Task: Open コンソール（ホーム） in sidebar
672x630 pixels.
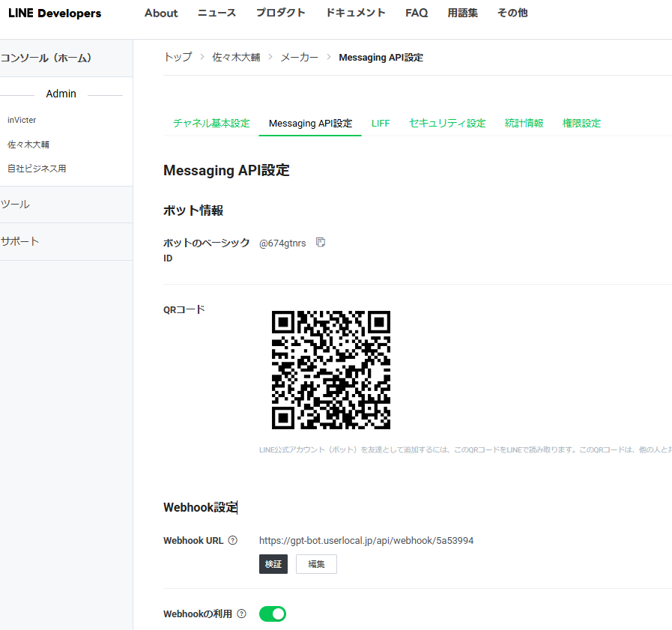Action: click(46, 58)
